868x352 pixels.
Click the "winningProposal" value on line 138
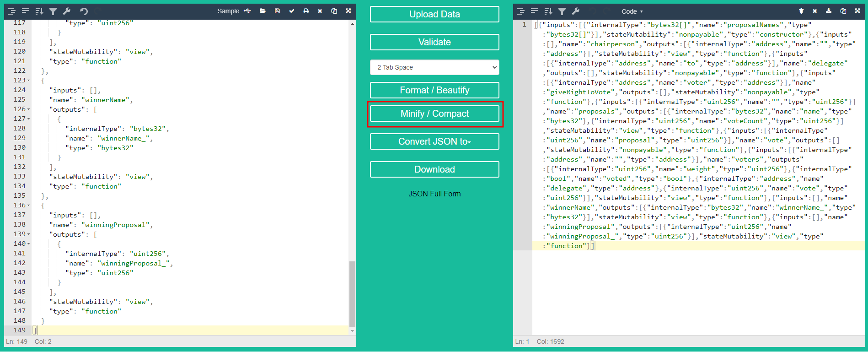115,225
